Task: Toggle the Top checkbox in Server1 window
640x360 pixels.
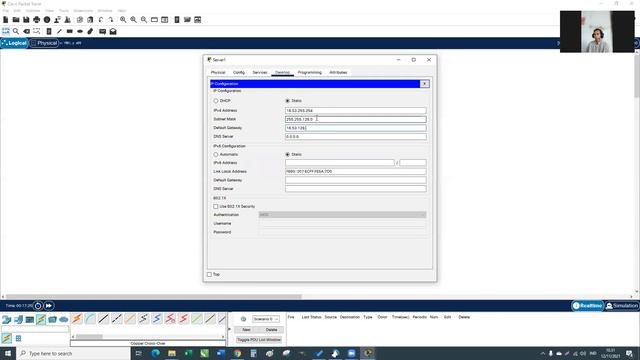Action: (209, 275)
